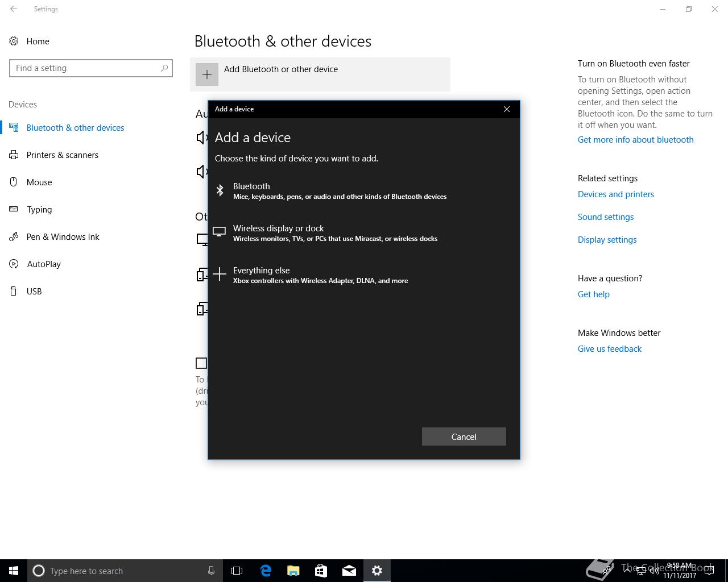Click the keyboard Typing icon
The image size is (728, 582).
tap(14, 209)
